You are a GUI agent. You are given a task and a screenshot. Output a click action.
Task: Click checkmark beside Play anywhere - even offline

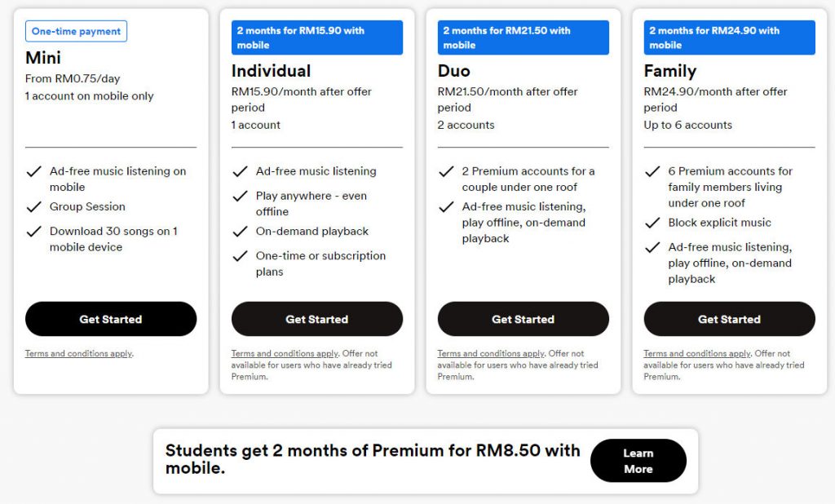(241, 196)
